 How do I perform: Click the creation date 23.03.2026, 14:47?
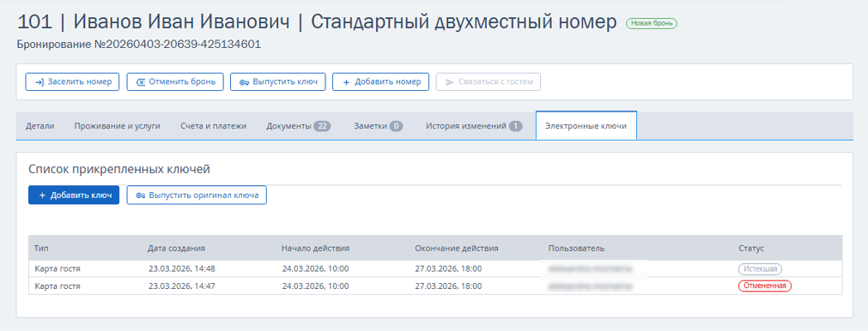181,286
